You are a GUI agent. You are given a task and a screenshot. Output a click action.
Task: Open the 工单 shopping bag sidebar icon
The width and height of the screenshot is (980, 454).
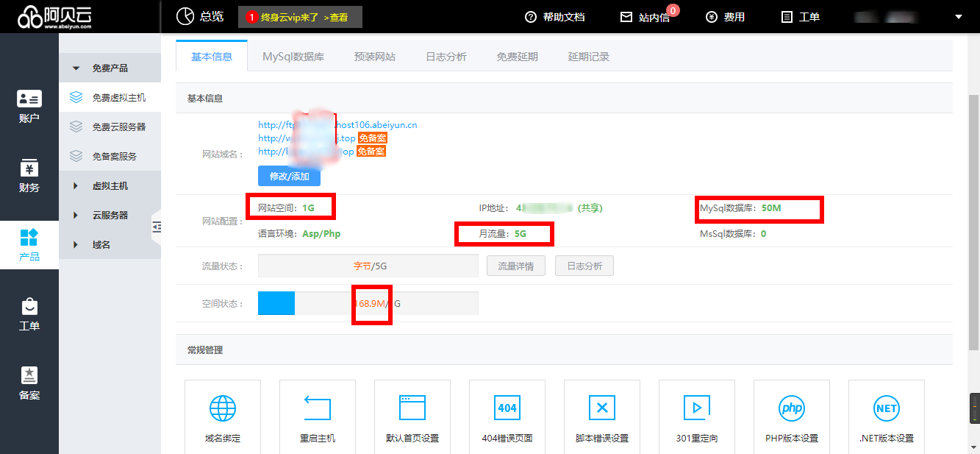tap(29, 306)
